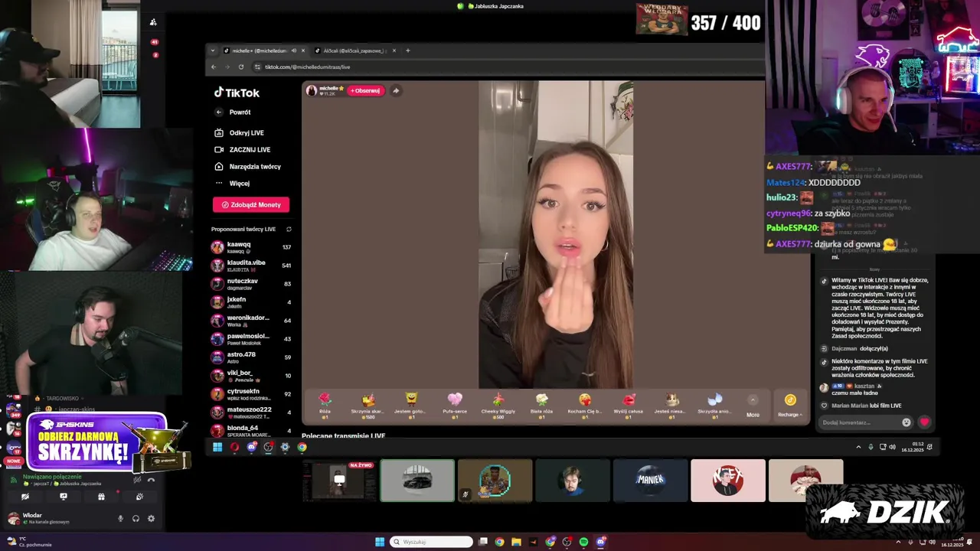Click Windows Start button on bottom taskbar
The width and height of the screenshot is (980, 551).
click(380, 542)
